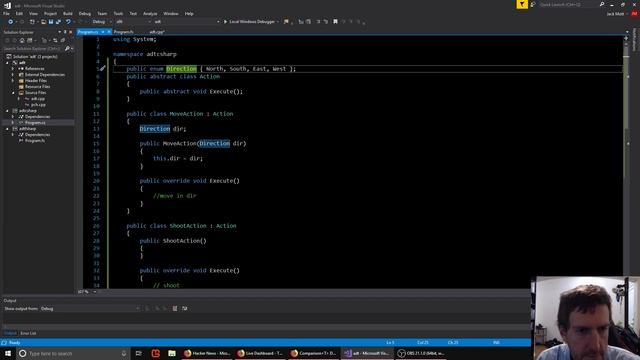Viewport: 640px width, 360px height.
Task: Click the editor vertical scrollbar
Action: pos(626,162)
